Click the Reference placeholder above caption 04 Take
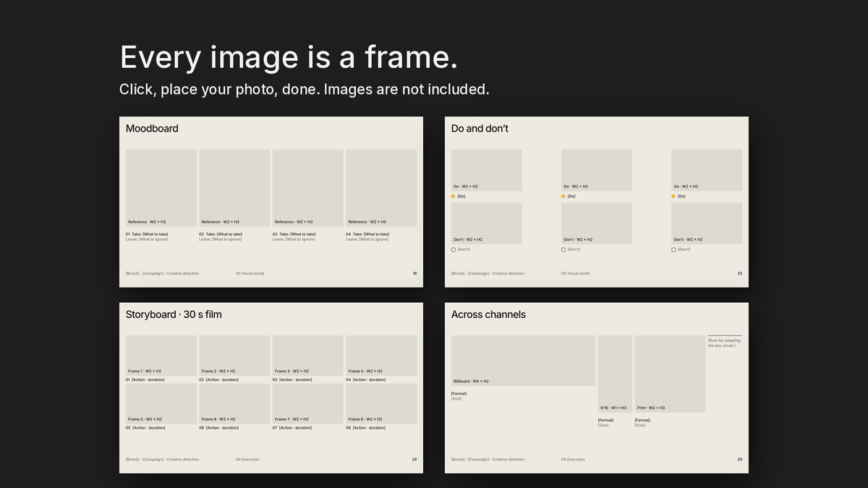Screen dimensions: 868x488 click(381, 188)
